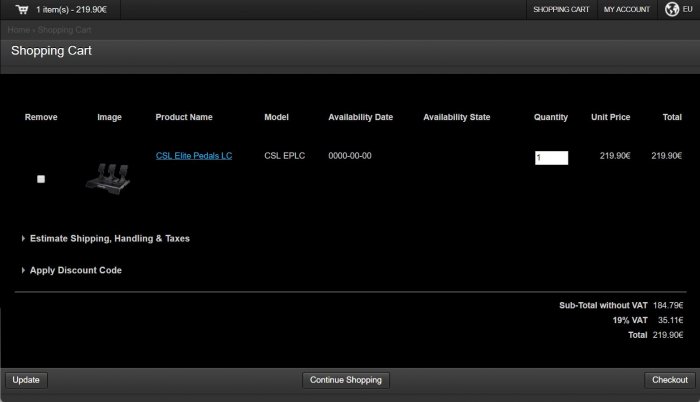Click the '1 item(s) - 219.90€' cart summary
Screen dimensions: 700x402
click(71, 9)
